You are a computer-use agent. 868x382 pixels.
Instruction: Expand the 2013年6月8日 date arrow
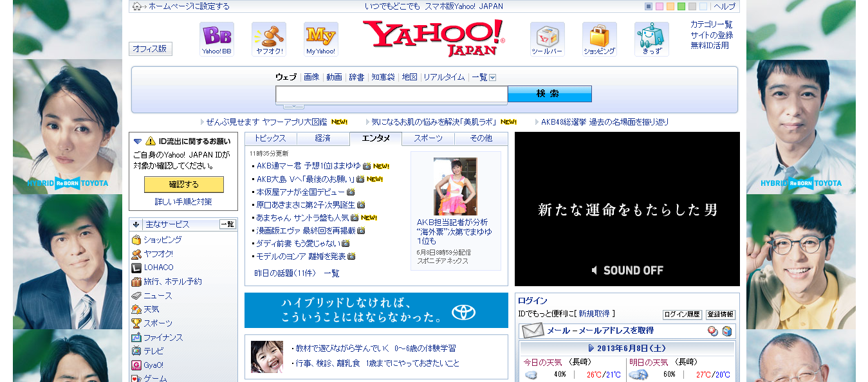tap(591, 348)
